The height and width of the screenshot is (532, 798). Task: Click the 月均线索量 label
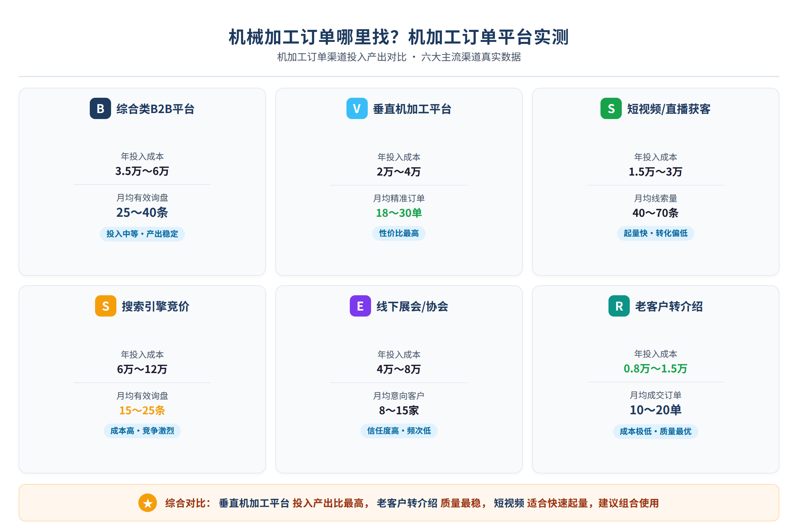pos(655,198)
